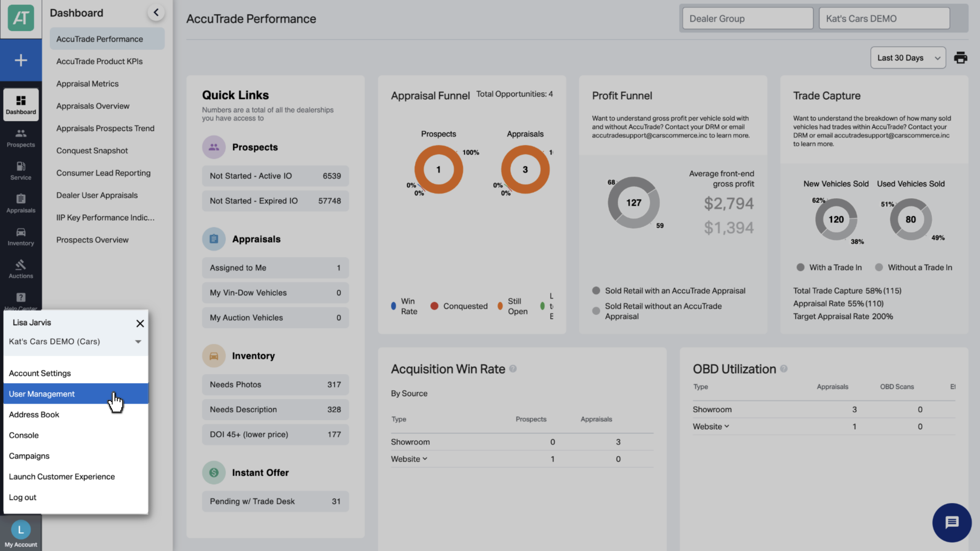Close the Lisa Jarvis account popup
The height and width of the screenshot is (551, 980).
[140, 323]
